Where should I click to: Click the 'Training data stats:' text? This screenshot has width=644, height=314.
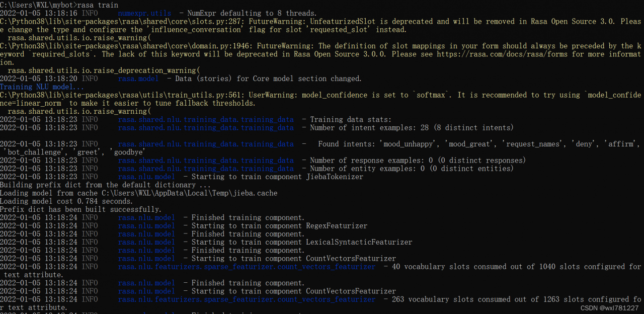pyautogui.click(x=351, y=120)
